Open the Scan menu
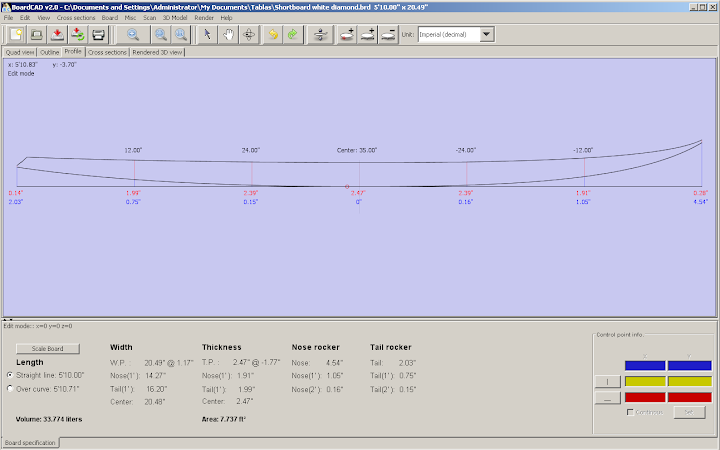Viewport: 720px width, 450px height. point(150,18)
